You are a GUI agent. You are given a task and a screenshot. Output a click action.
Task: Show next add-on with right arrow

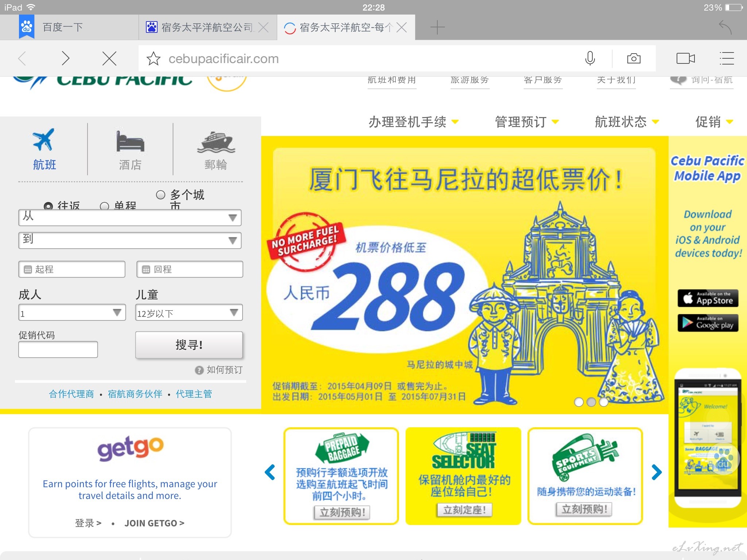point(656,472)
